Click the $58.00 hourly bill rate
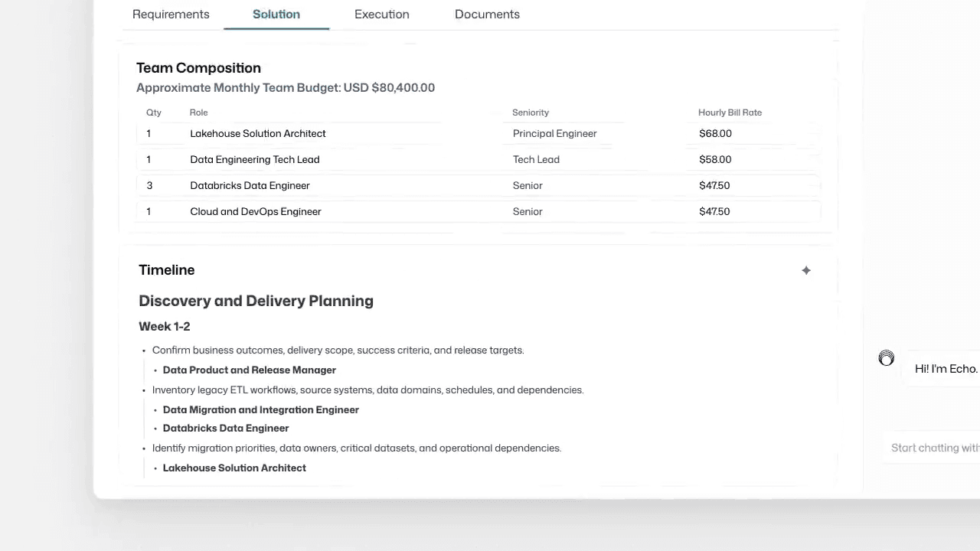The height and width of the screenshot is (551, 980). [715, 159]
